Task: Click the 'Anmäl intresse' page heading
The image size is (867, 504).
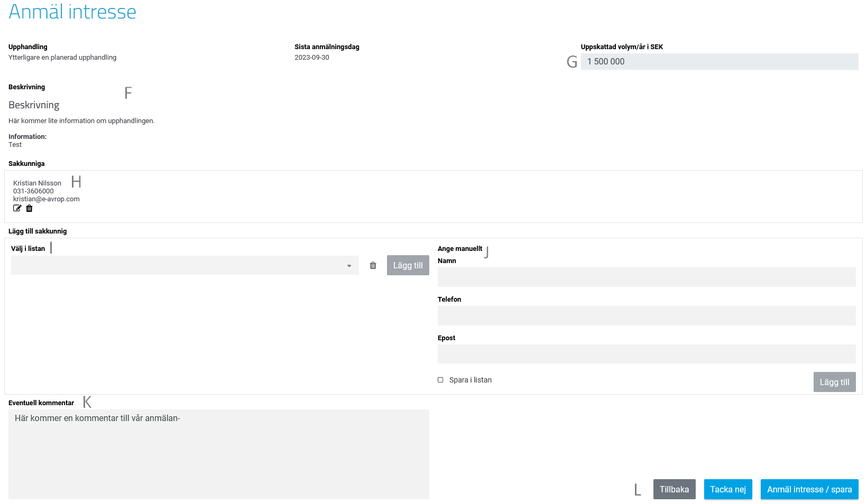Action: point(72,12)
